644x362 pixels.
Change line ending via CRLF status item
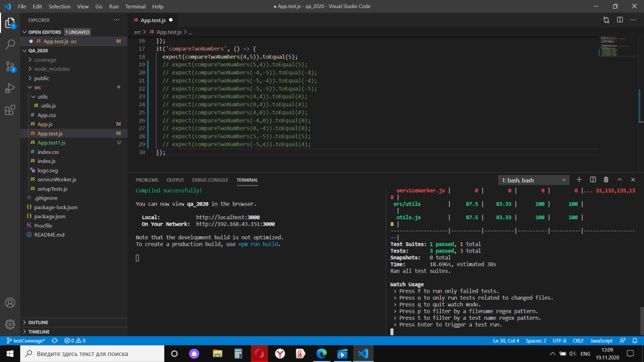click(578, 340)
